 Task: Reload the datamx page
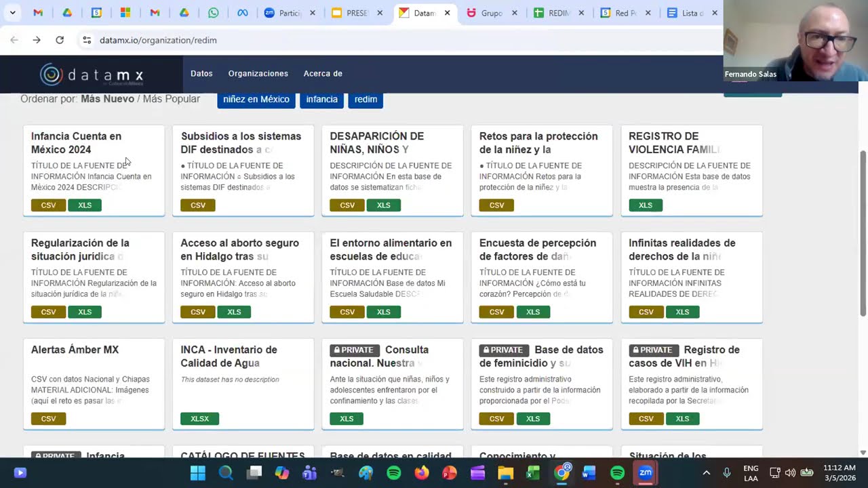tap(60, 40)
